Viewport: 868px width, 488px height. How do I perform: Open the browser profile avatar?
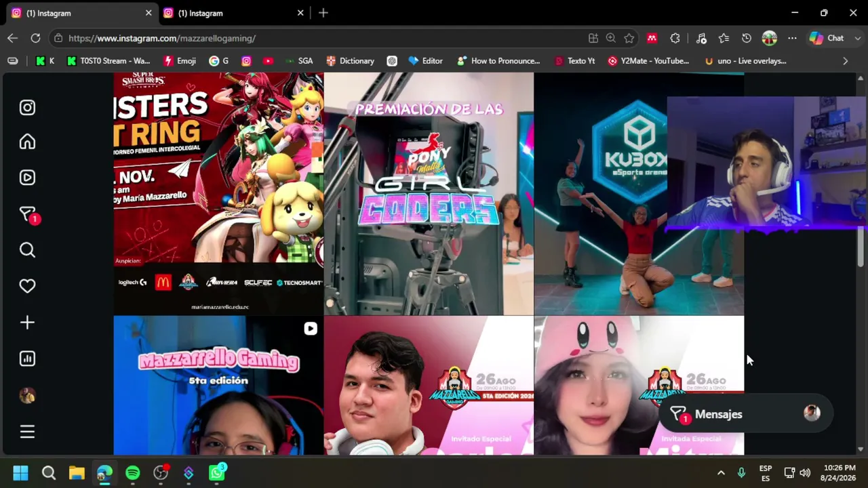click(x=769, y=39)
